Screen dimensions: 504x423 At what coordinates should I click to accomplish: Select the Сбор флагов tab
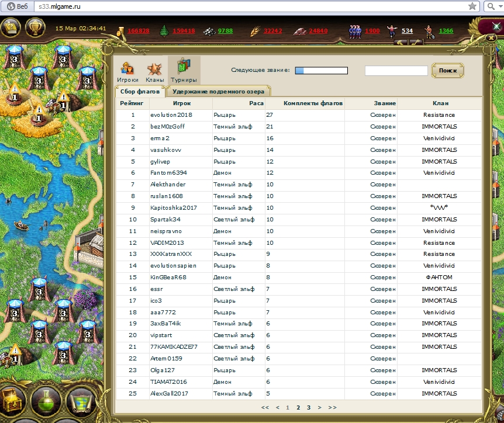point(140,91)
